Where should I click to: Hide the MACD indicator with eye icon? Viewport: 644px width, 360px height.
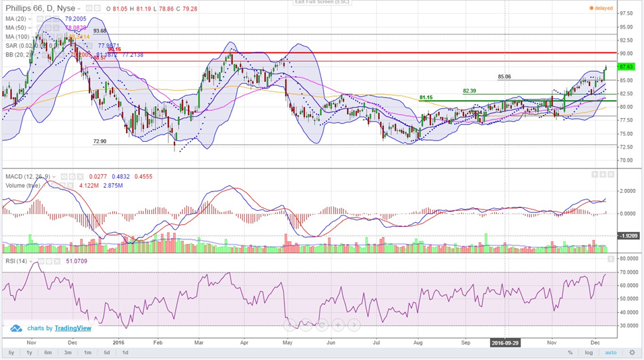click(64, 176)
